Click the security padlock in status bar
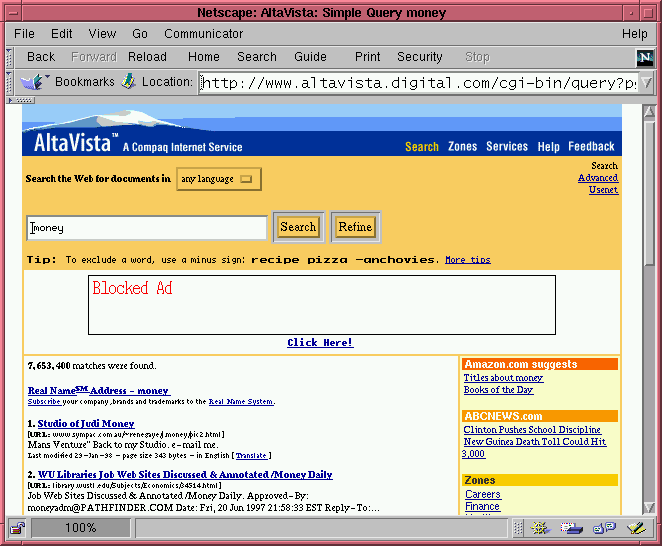This screenshot has width=662, height=546. point(18,528)
